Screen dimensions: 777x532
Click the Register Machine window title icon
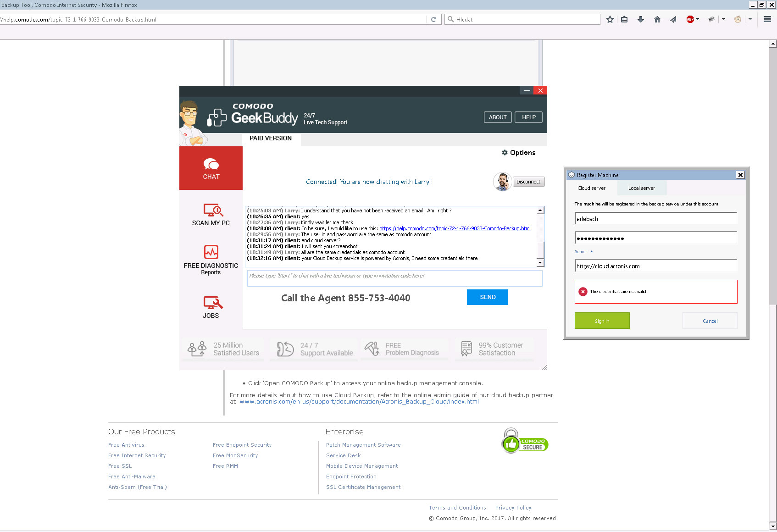[x=572, y=175]
